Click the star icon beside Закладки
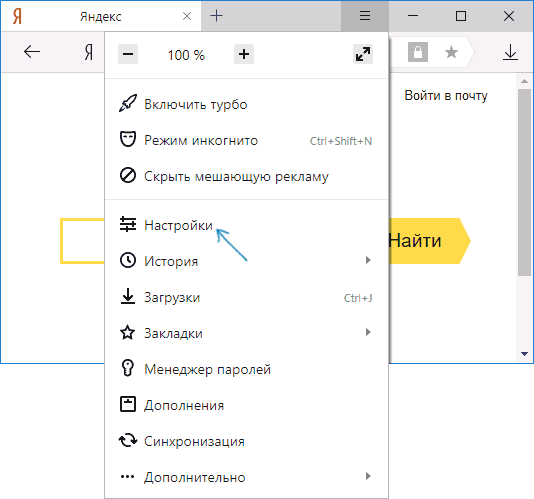This screenshot has height=499, width=534. 128,332
